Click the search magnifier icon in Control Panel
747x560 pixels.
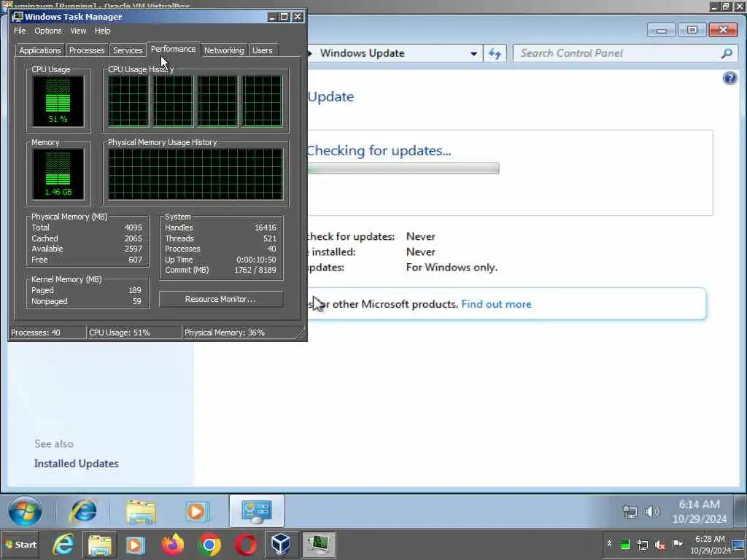click(x=727, y=53)
